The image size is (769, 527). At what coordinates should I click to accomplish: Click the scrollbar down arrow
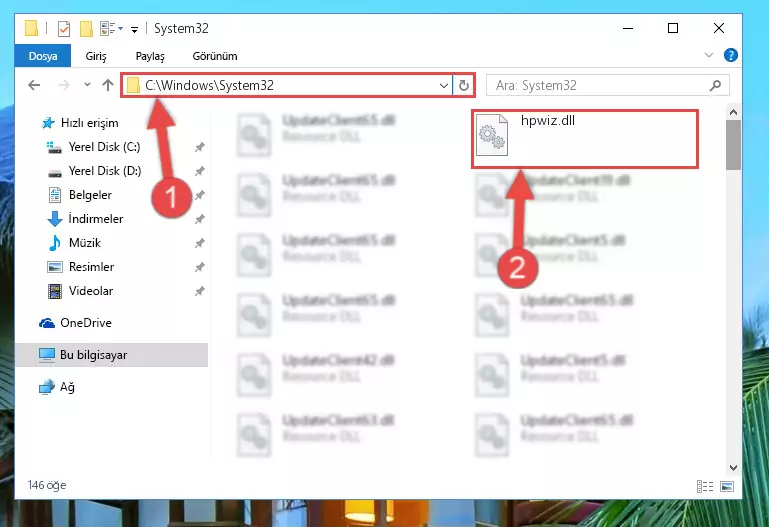[733, 468]
